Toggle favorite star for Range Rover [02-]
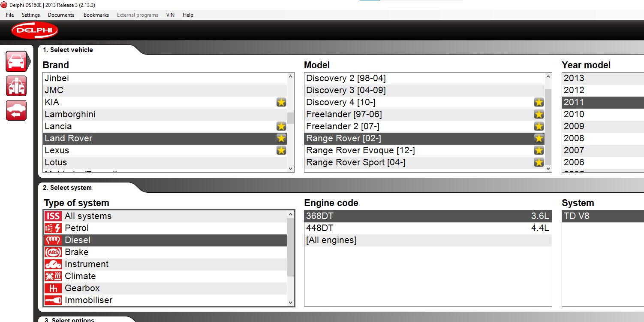Screen dimensions: 644x322 point(539,138)
